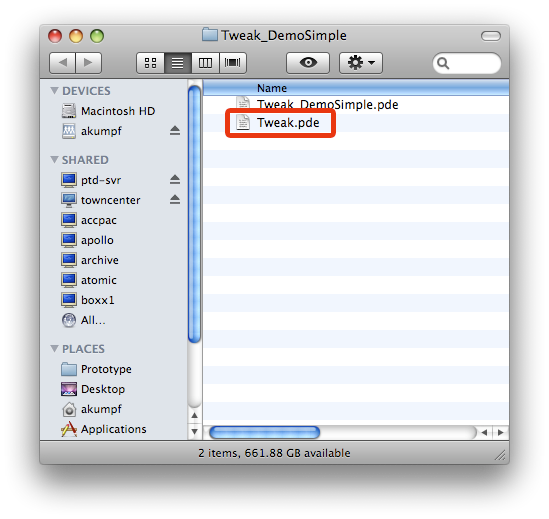Toggle toolbar with the pill button
Viewport: 549px width, 519px height.
pyautogui.click(x=491, y=36)
